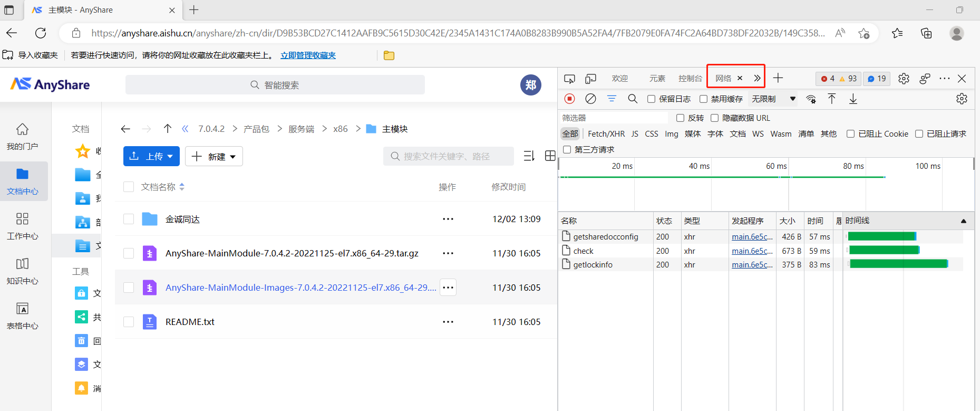Click the 导入收藏夹 button
The height and width of the screenshot is (411, 980).
tap(31, 55)
